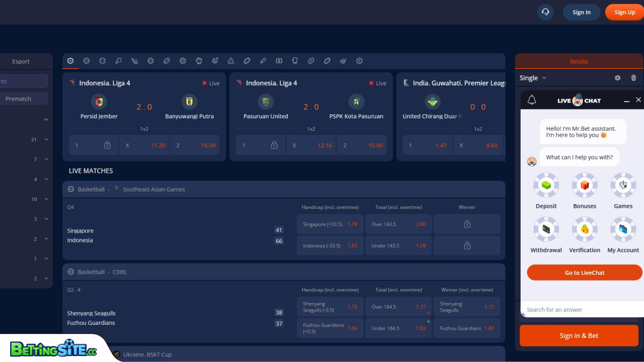Open the Bonuses gift icon
The height and width of the screenshot is (362, 644).
tap(584, 186)
